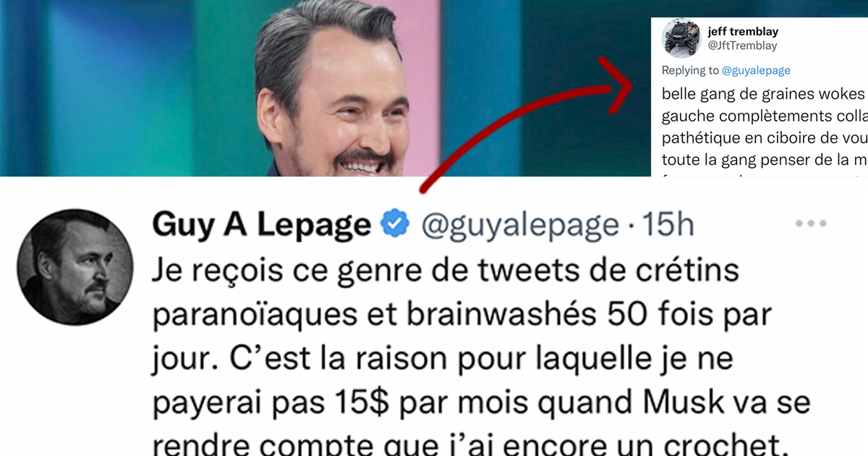Click the jeff tremblay display name

[x=743, y=32]
